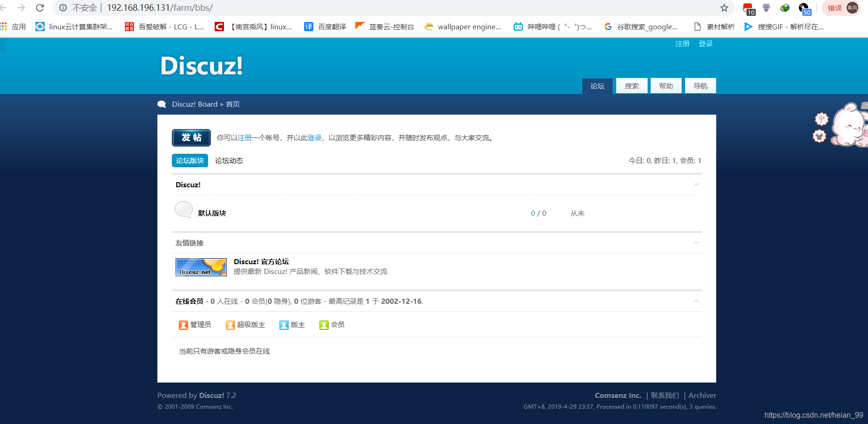Select the 论坛 navigation tab
The height and width of the screenshot is (424, 868).
point(597,86)
